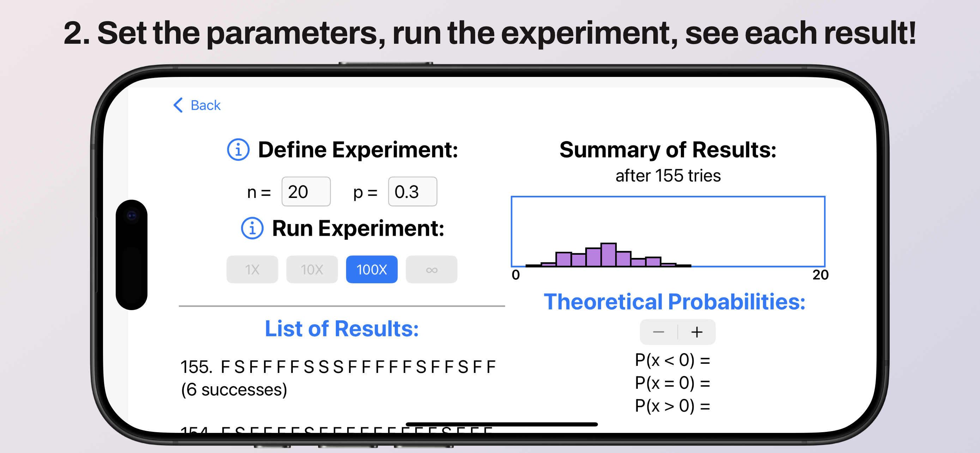
Task: Edit the p value field
Action: point(412,192)
